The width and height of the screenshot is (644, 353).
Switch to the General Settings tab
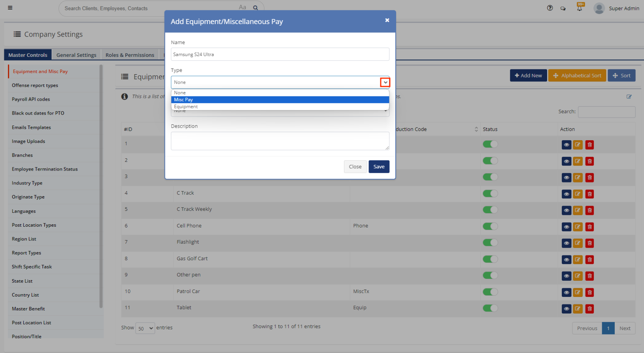(76, 55)
